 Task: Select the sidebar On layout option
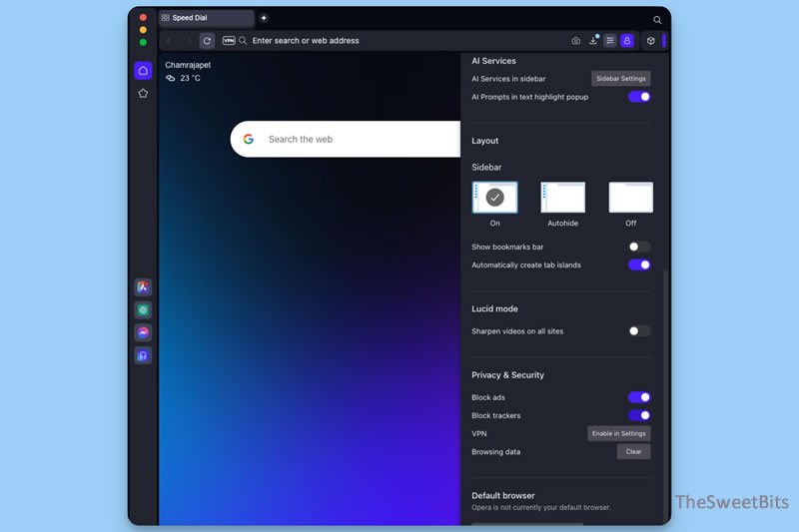tap(494, 197)
